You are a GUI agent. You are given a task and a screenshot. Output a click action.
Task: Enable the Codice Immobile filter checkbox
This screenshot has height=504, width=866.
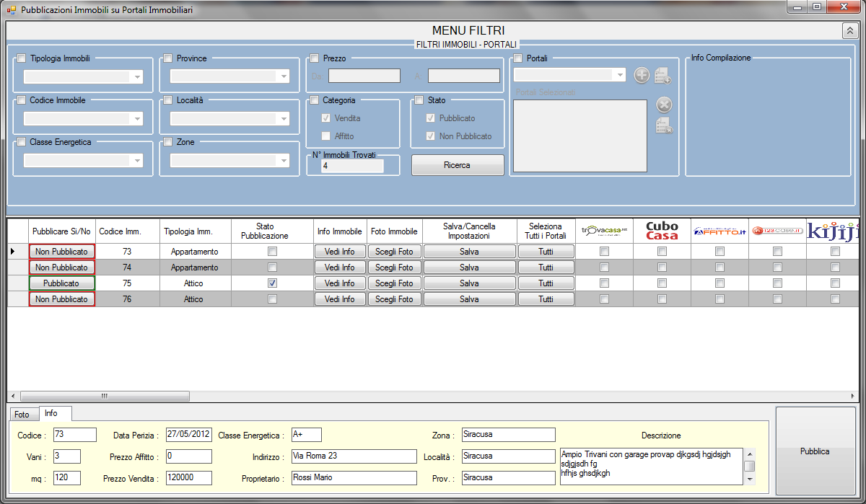point(22,100)
